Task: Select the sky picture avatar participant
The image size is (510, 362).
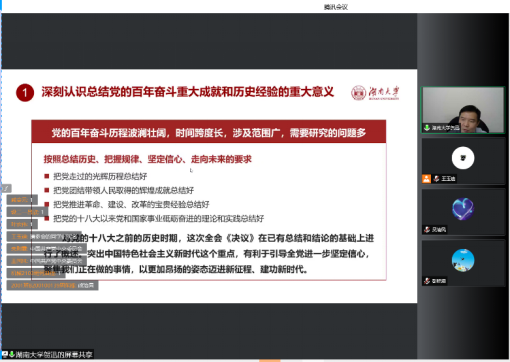Action: point(463,263)
